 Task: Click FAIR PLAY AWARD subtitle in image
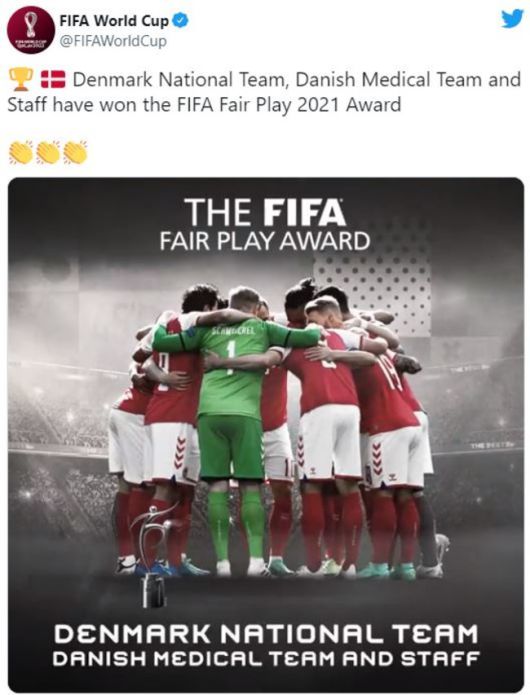click(x=265, y=242)
